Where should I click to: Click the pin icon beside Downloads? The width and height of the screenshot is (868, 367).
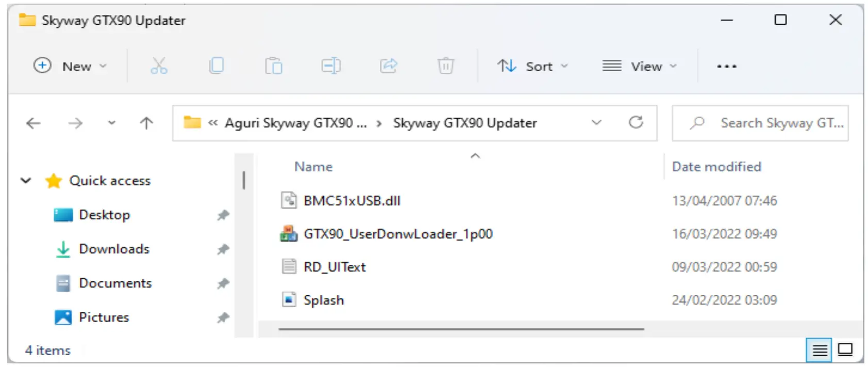pos(223,249)
